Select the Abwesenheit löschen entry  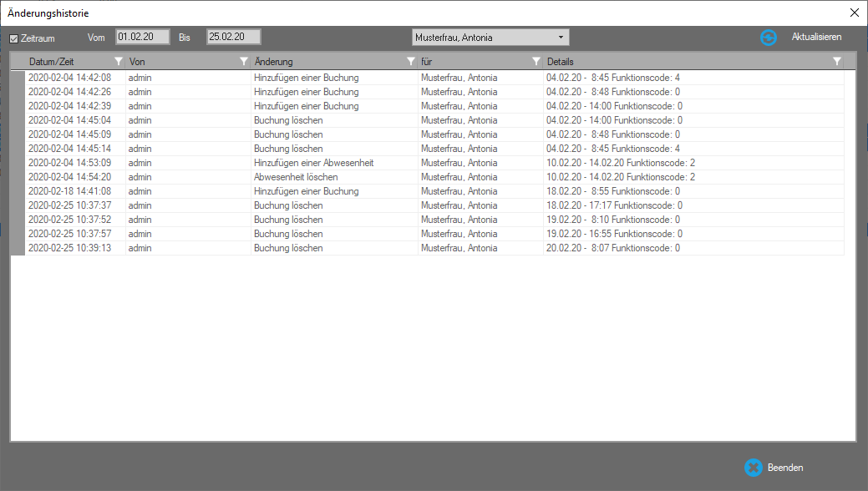click(x=296, y=177)
